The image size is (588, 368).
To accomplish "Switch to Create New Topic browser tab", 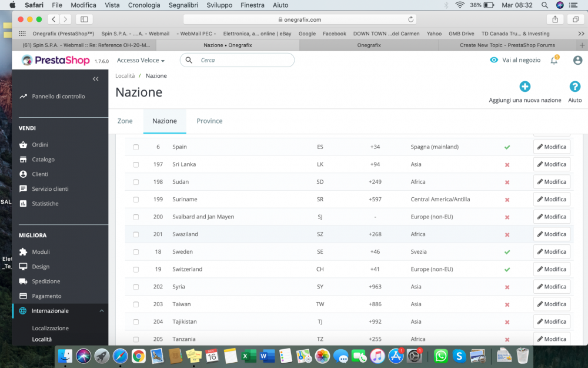I will tap(507, 45).
